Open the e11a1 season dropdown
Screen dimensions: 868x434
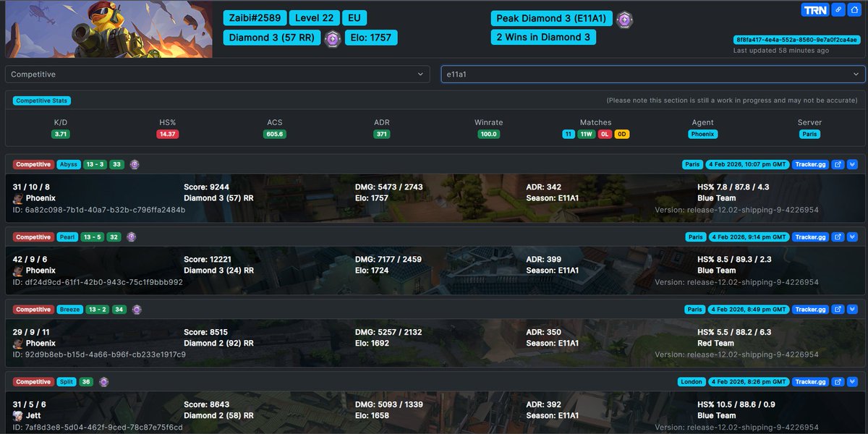coord(653,75)
